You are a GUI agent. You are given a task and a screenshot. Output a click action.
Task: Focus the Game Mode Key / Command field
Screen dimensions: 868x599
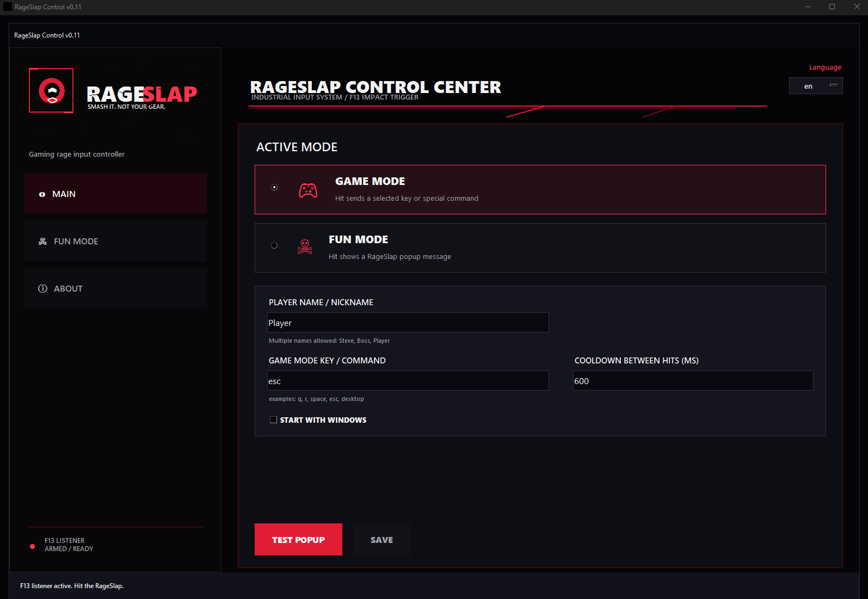[408, 381]
